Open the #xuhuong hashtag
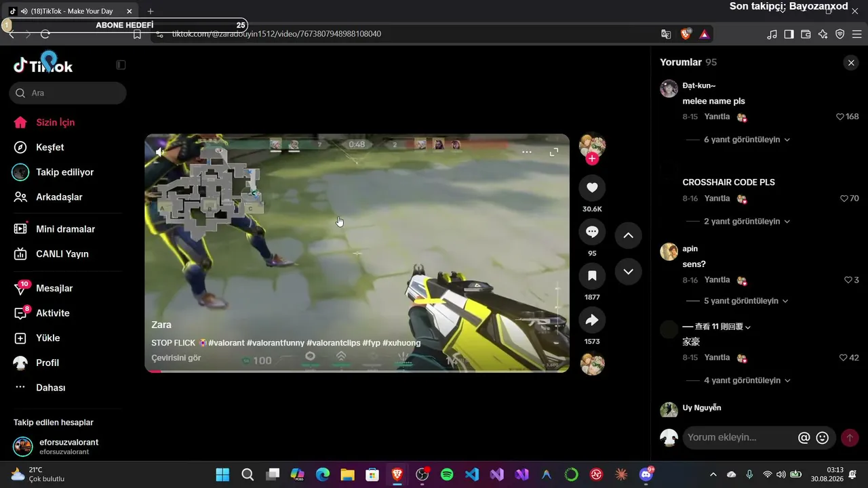868x488 pixels. click(401, 343)
